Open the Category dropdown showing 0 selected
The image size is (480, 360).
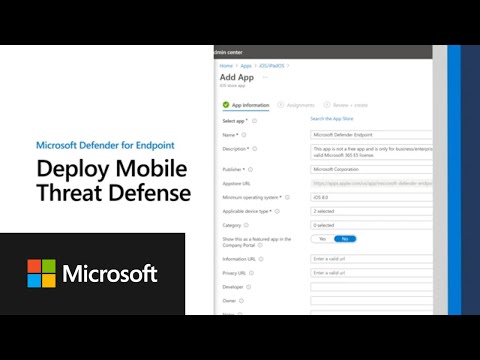[x=371, y=225]
